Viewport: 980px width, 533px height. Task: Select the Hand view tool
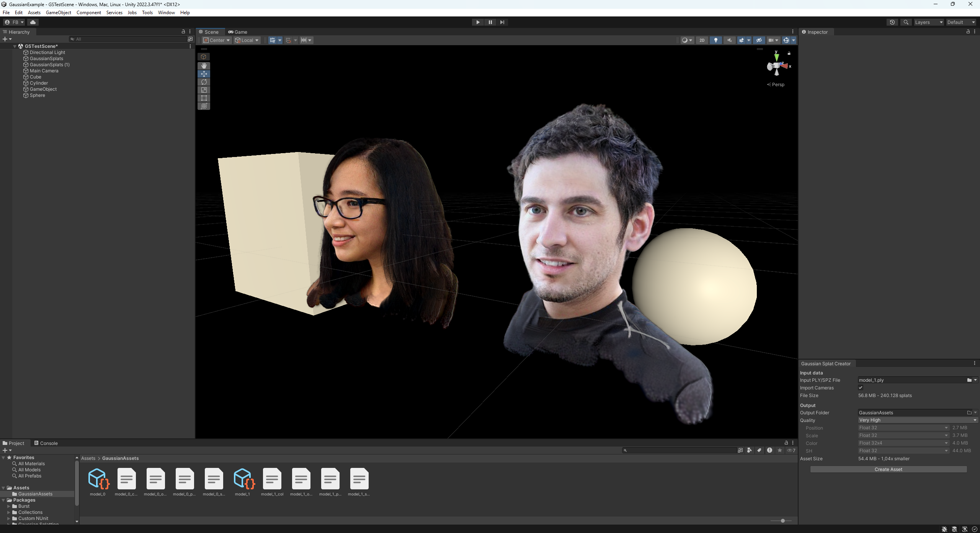204,66
